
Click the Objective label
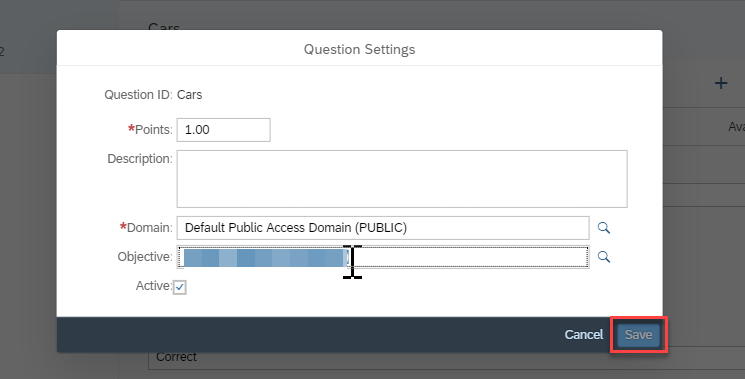[145, 257]
